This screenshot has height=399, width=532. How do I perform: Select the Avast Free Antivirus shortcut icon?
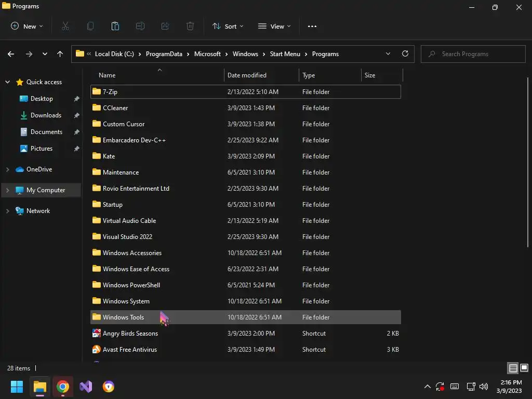pyautogui.click(x=96, y=349)
